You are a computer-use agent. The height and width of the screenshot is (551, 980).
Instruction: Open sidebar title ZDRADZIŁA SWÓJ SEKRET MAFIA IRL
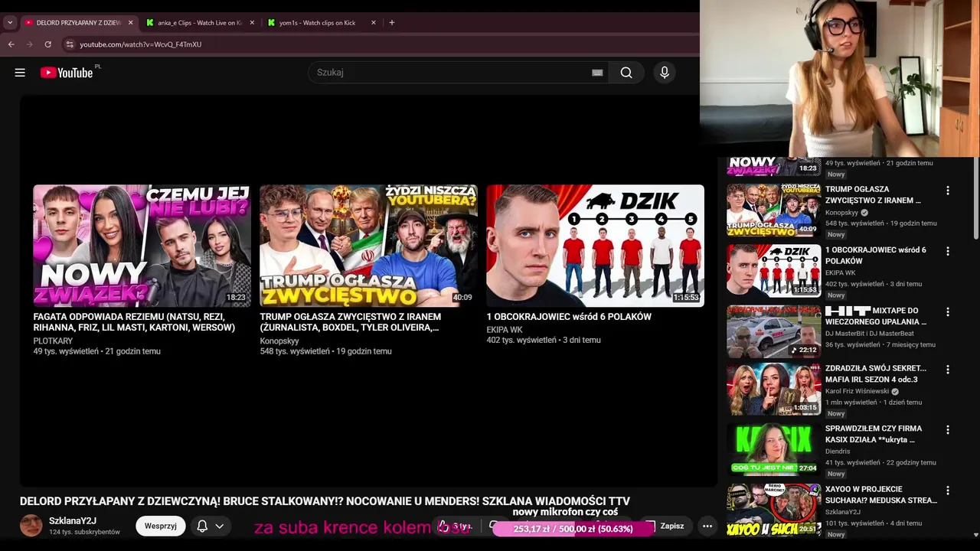pyautogui.click(x=876, y=373)
